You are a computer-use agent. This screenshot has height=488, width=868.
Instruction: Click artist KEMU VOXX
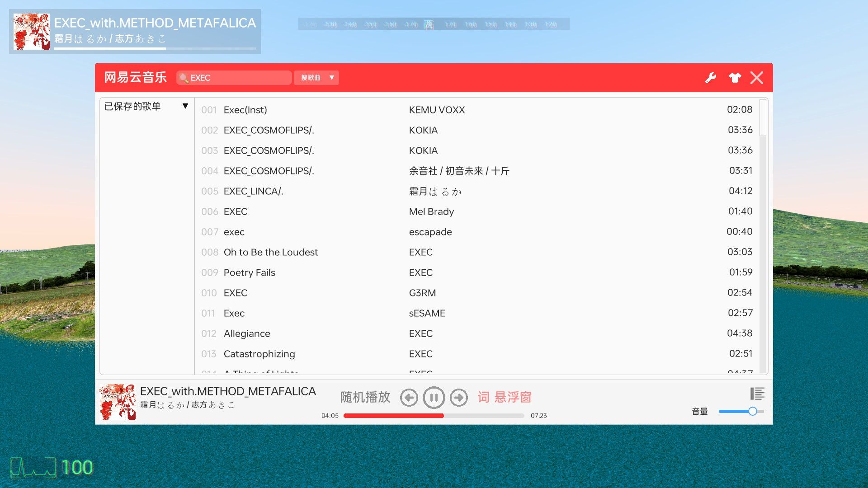pos(437,110)
